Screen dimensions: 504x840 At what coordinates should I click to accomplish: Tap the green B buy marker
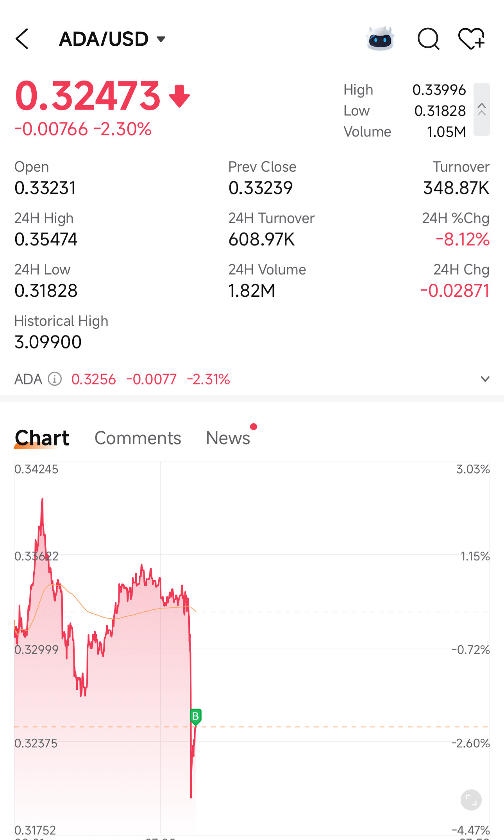coord(195,716)
